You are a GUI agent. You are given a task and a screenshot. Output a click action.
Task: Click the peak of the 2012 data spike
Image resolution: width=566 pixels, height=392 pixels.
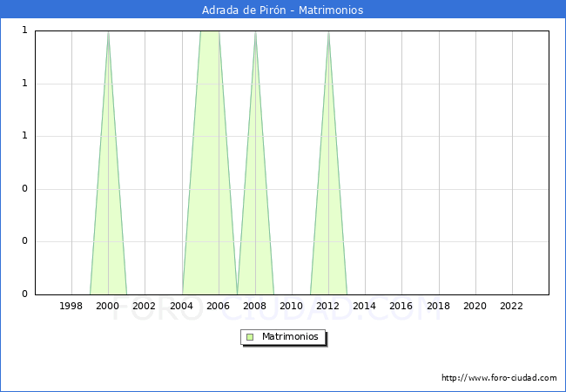pyautogui.click(x=328, y=32)
